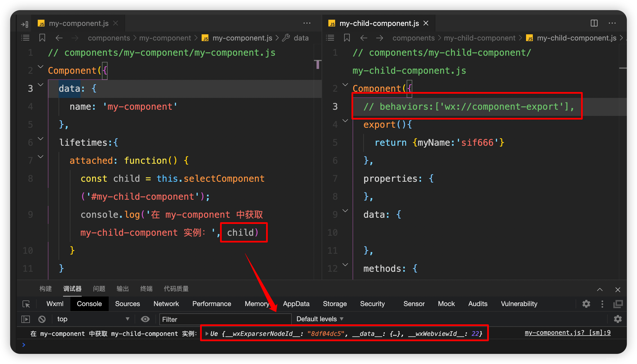Viewport: 637px width, 364px height.
Task: Open devtools three-dot customize menu
Action: (602, 304)
